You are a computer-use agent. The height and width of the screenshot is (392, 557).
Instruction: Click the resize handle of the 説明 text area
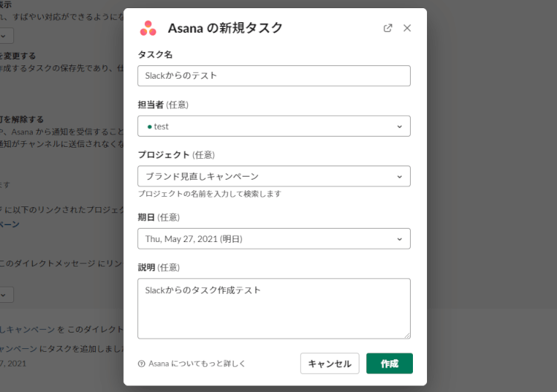[406, 335]
